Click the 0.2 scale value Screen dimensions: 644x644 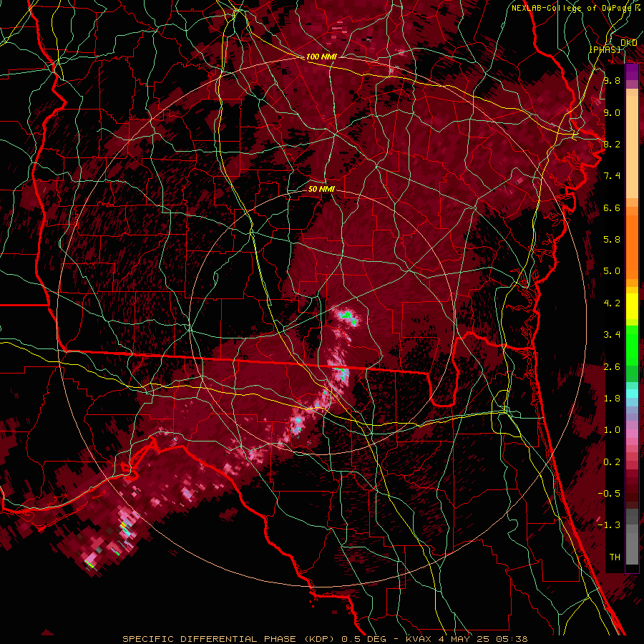coord(612,462)
